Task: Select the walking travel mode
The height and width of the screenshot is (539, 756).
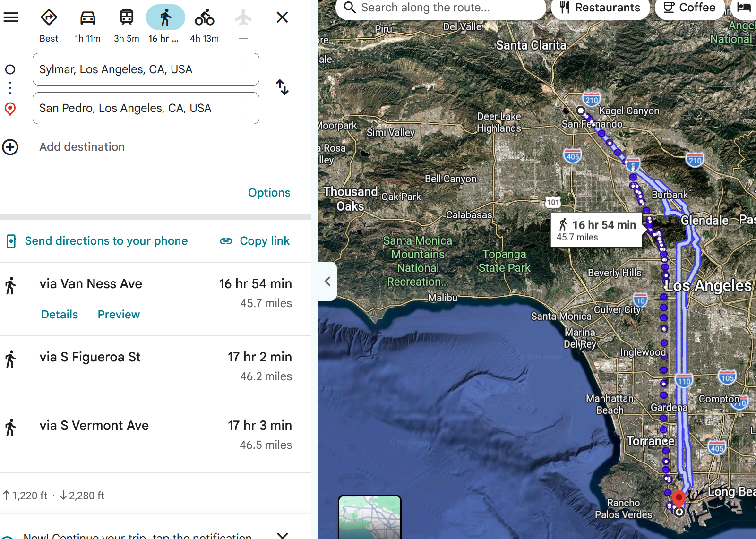Action: pyautogui.click(x=165, y=17)
